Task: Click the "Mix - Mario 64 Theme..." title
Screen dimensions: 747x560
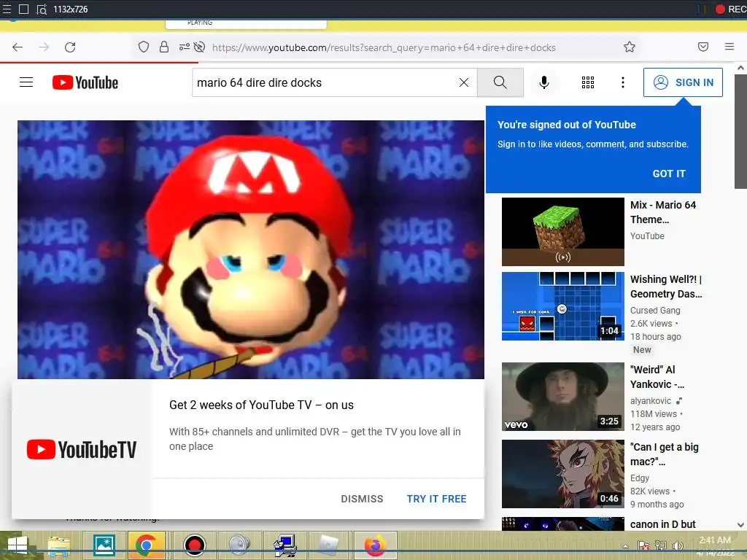Action: pyautogui.click(x=662, y=212)
